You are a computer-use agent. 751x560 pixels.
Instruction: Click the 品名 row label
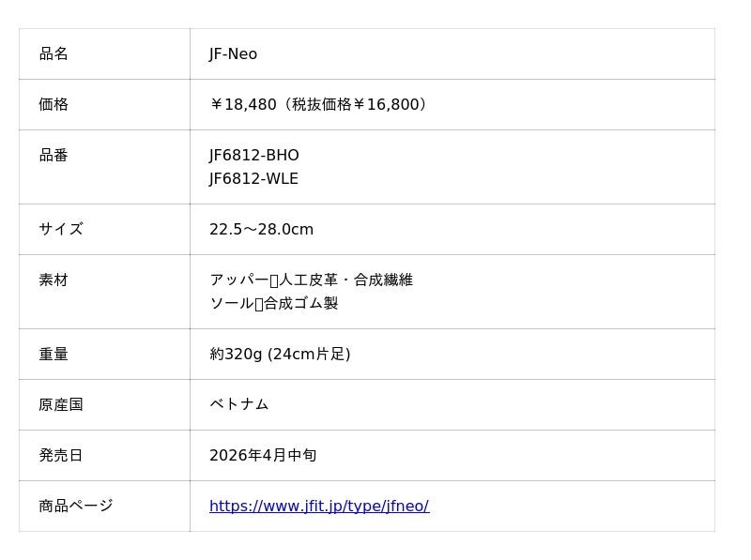point(54,54)
